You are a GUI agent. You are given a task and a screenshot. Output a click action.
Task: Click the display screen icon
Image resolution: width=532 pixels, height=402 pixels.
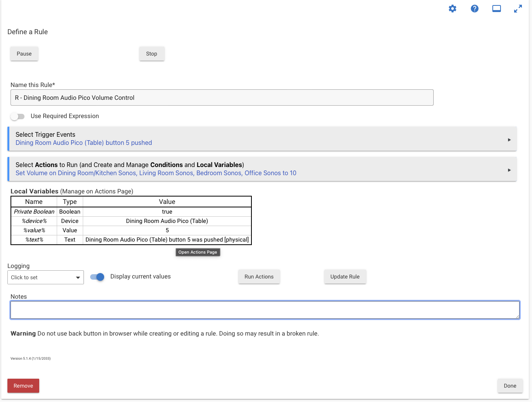pyautogui.click(x=497, y=9)
